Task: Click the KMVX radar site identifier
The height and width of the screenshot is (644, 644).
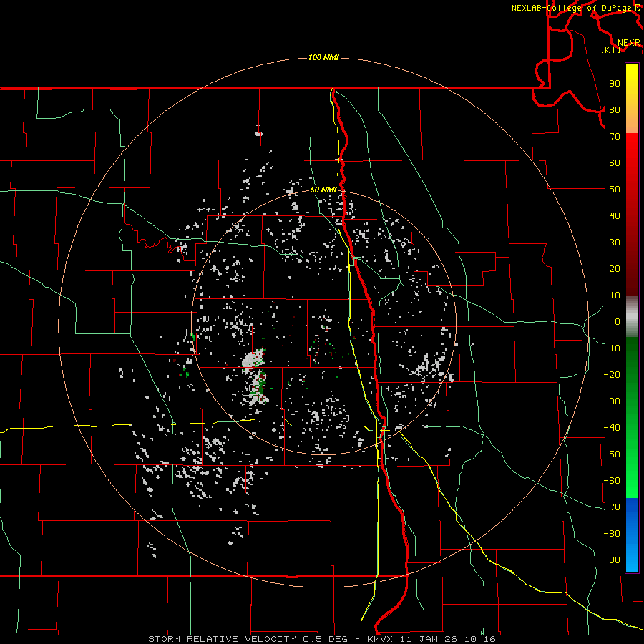Action: (381, 639)
